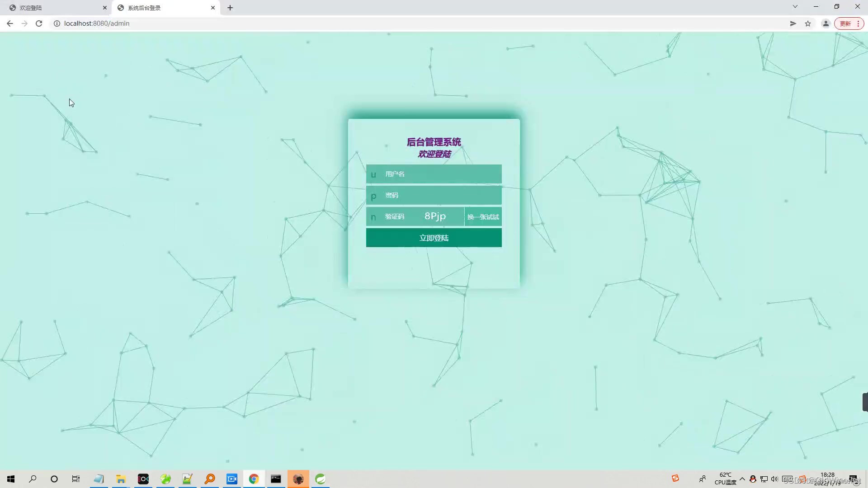The height and width of the screenshot is (488, 868).
Task: Adjust the system volume control
Action: 774,479
